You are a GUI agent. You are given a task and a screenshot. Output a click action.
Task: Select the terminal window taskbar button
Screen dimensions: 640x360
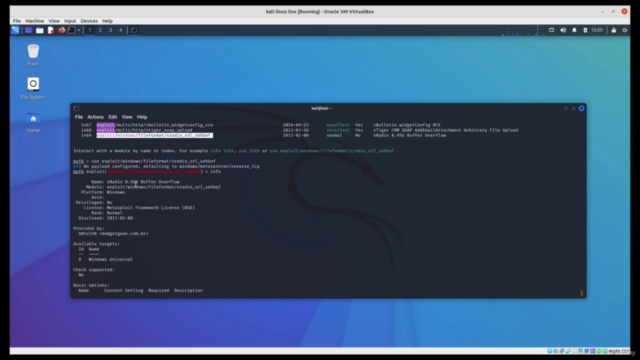pos(134,30)
